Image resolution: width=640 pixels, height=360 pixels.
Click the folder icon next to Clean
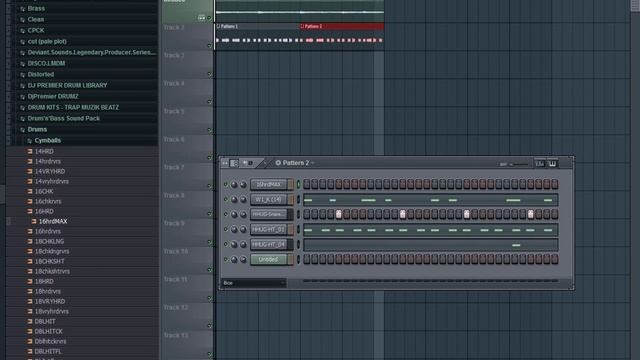click(22, 20)
